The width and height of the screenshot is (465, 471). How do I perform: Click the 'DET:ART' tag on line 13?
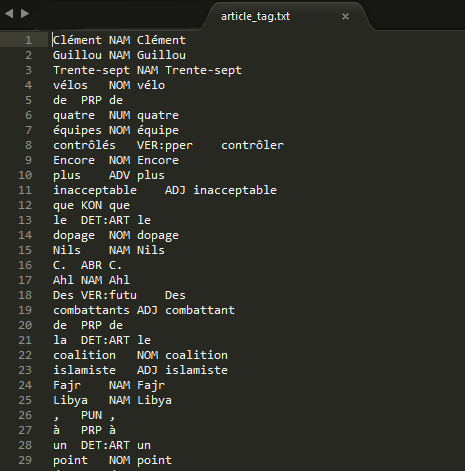105,220
